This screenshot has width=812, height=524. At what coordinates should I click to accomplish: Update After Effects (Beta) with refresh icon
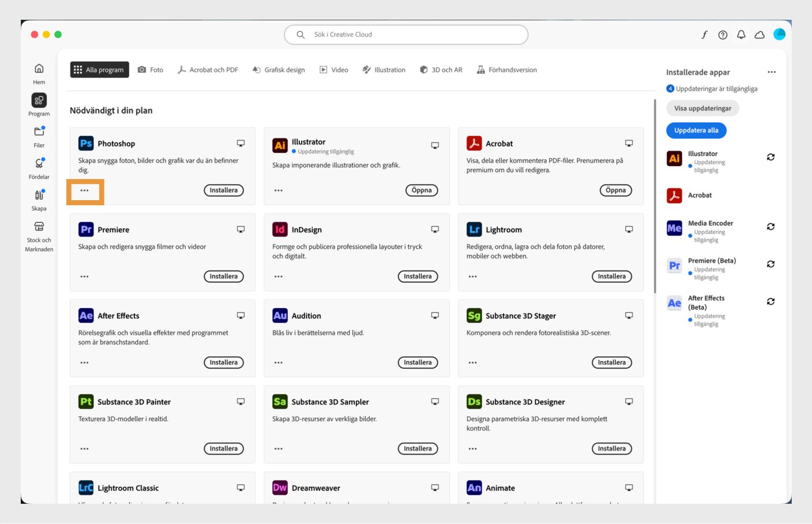(770, 302)
